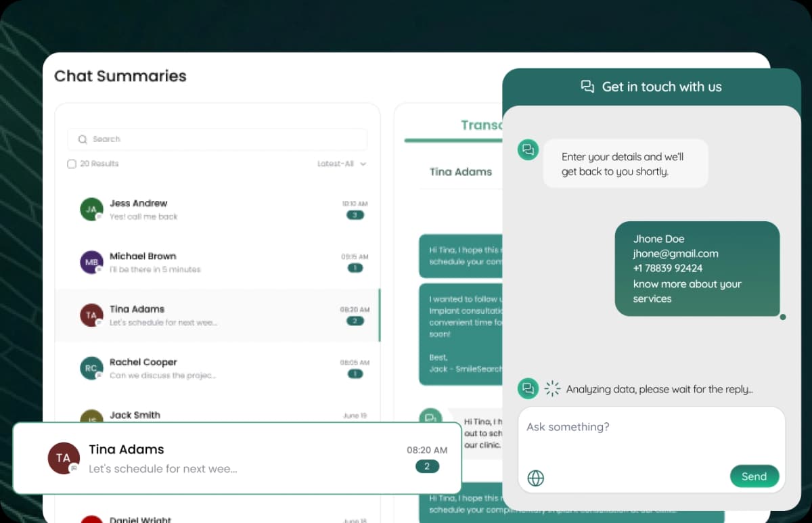812x523 pixels.
Task: Click the loading spinner icon in the chat widget
Action: 552,388
